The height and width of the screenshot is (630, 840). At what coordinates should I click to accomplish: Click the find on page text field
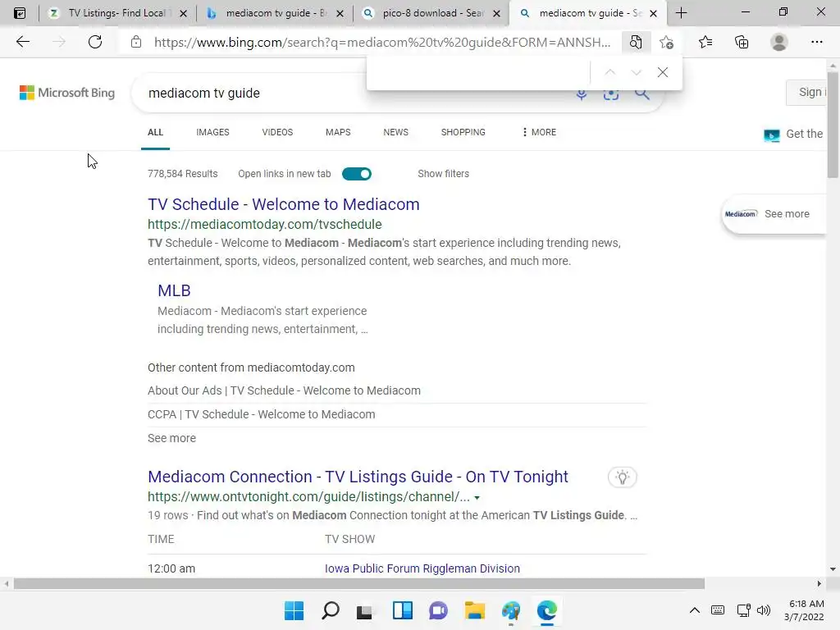pos(479,72)
